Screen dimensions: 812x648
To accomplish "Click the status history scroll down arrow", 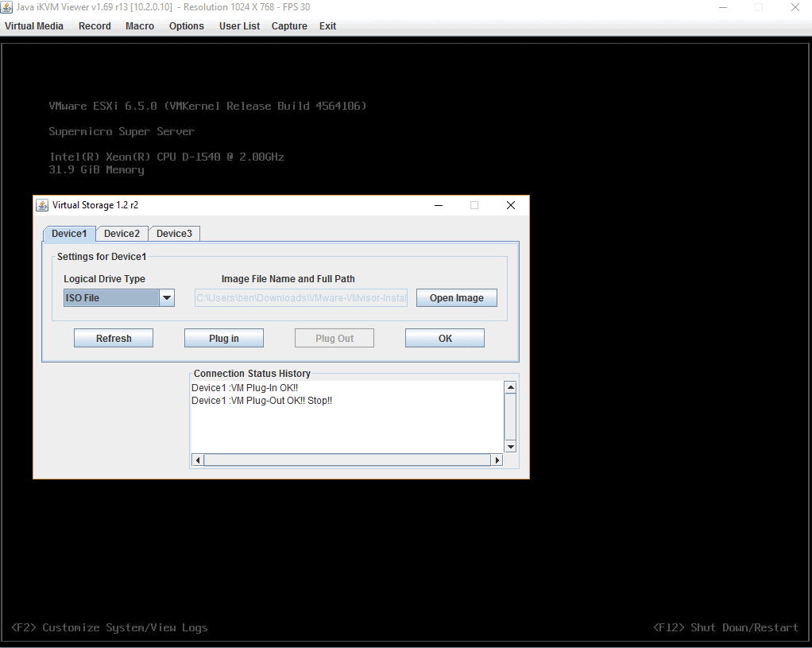I will (511, 446).
